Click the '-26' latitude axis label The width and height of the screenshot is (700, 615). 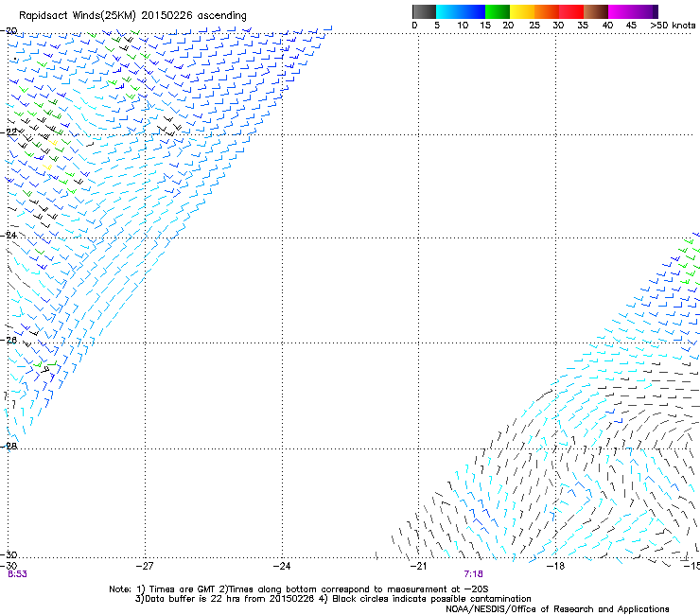point(9,341)
